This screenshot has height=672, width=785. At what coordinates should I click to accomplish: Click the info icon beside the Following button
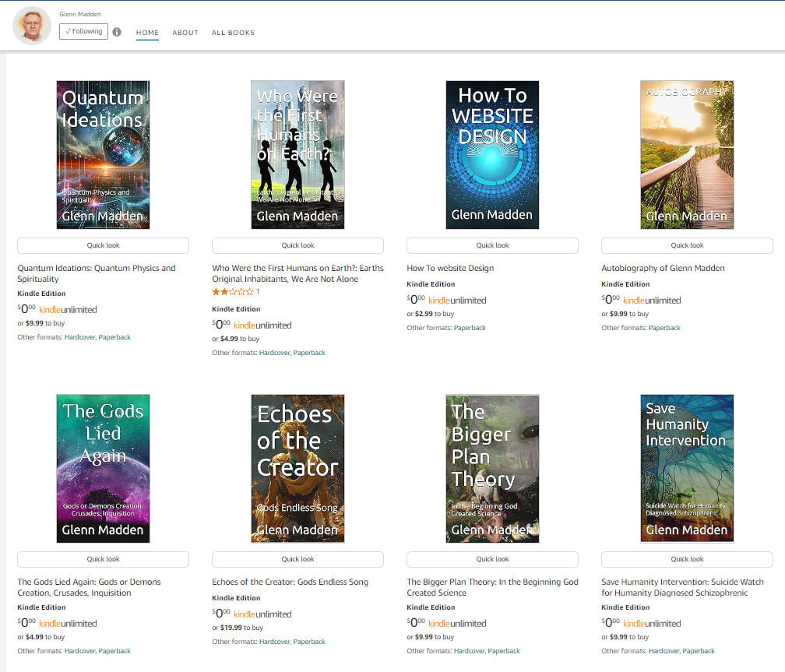117,31
